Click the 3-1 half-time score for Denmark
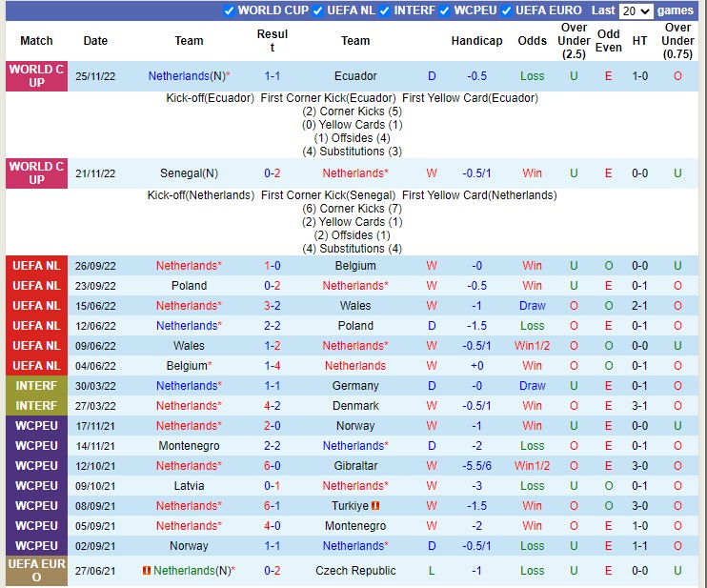 (x=639, y=406)
